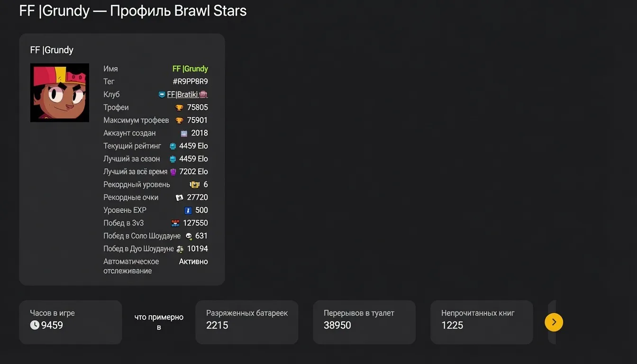Click the rank icon beside Текущий рейтинг
Screen dimensions: 637x364
click(173, 146)
